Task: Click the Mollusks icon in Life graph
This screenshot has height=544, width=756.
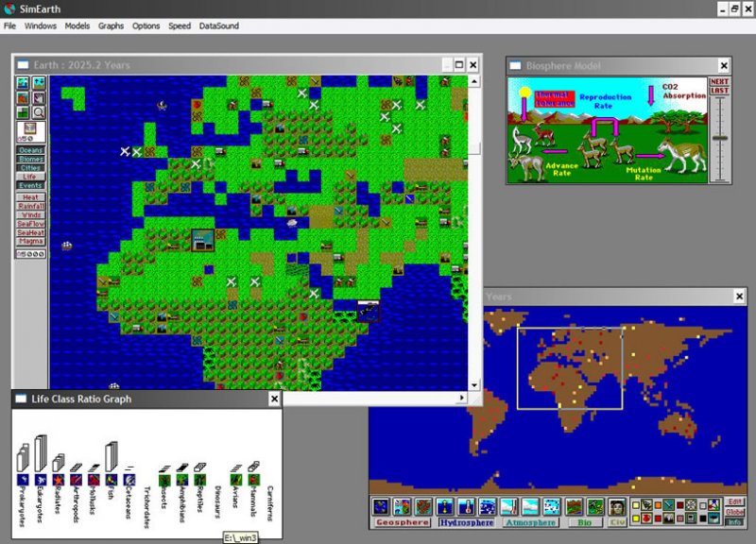Action: (x=94, y=480)
